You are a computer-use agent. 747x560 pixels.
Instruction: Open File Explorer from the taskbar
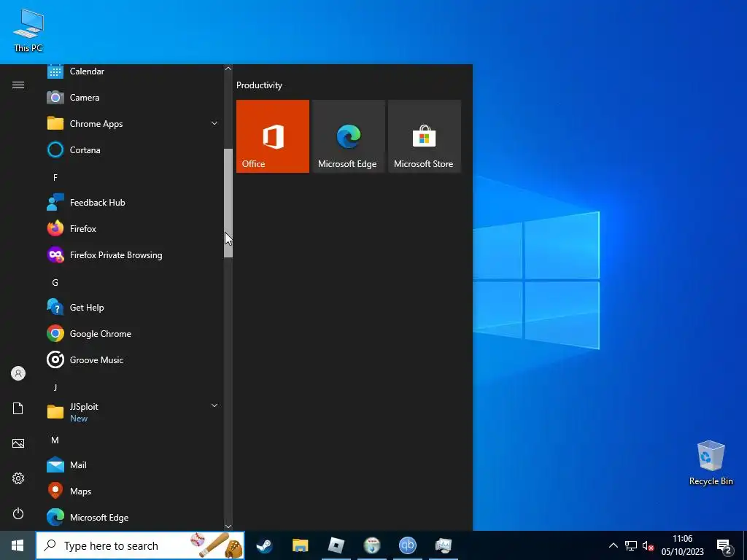tap(300, 545)
